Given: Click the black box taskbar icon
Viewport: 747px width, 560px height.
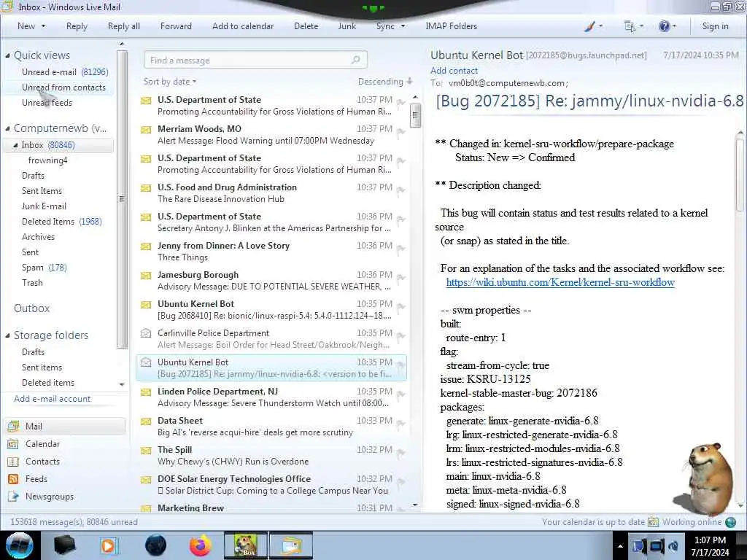Looking at the screenshot, I should [64, 545].
